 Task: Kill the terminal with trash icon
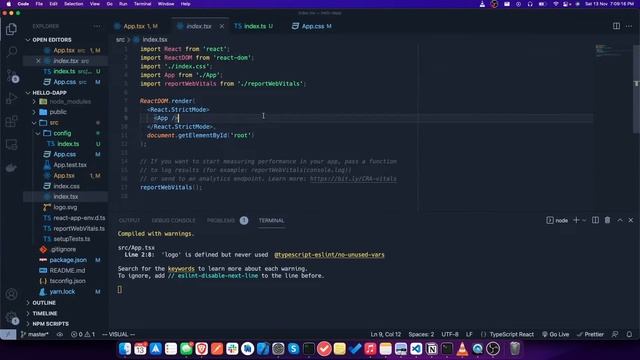pyautogui.click(x=607, y=220)
